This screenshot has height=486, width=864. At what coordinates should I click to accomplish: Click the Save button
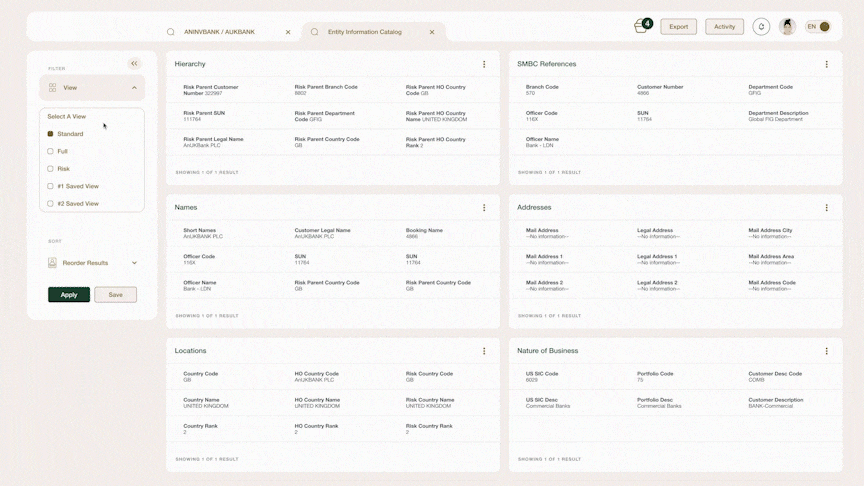pos(116,295)
